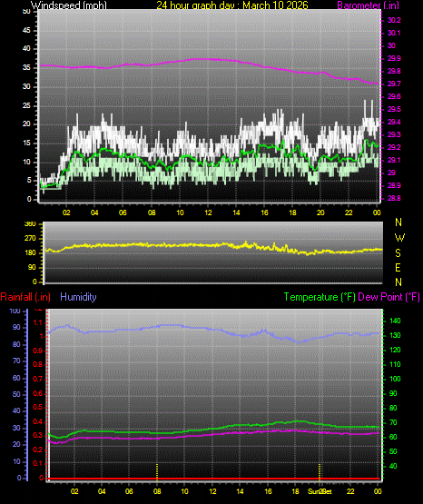Click the 0.3 tick on rainfall axis

(38, 436)
